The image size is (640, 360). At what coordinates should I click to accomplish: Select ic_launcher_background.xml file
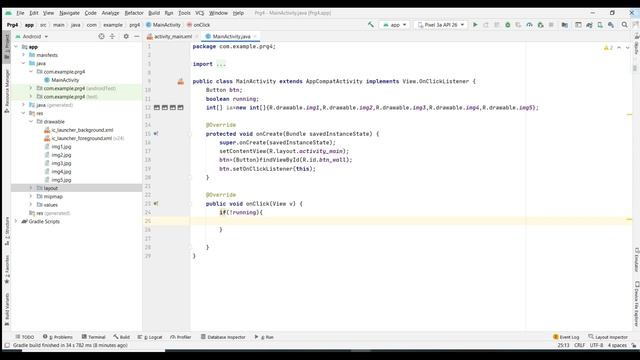click(x=82, y=130)
